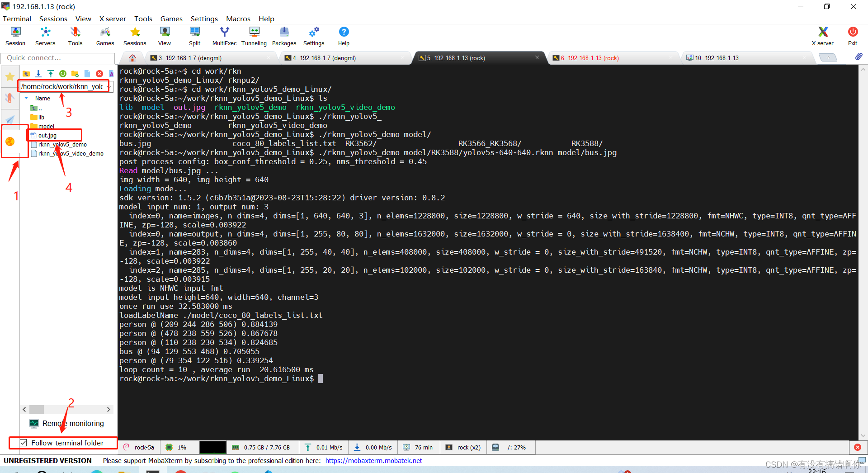868x473 pixels.
Task: Open the Games toolbar icon
Action: point(105,36)
